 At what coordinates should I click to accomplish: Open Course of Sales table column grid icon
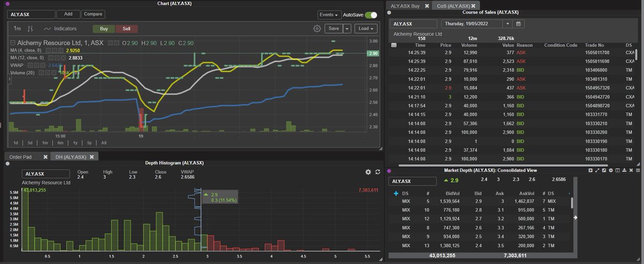click(394, 46)
